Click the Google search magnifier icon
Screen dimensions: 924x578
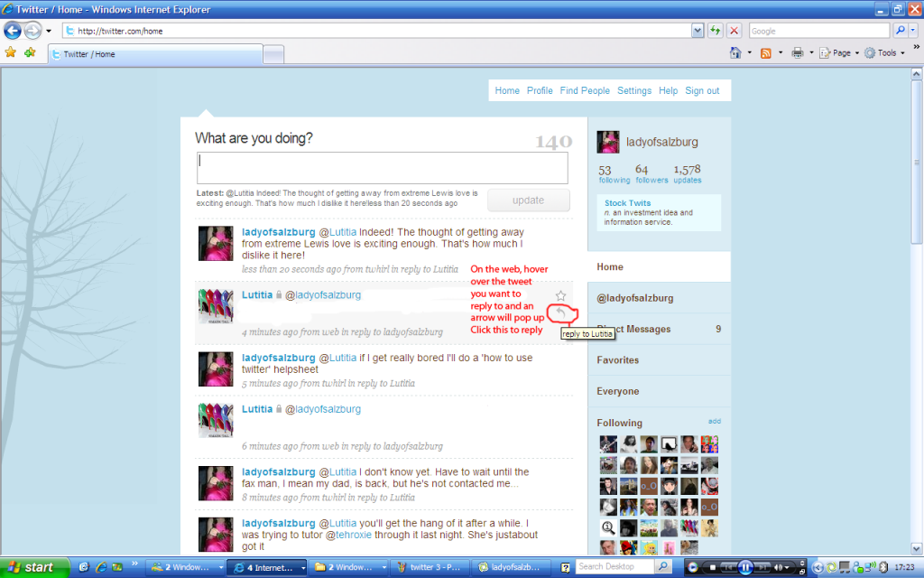pos(900,31)
